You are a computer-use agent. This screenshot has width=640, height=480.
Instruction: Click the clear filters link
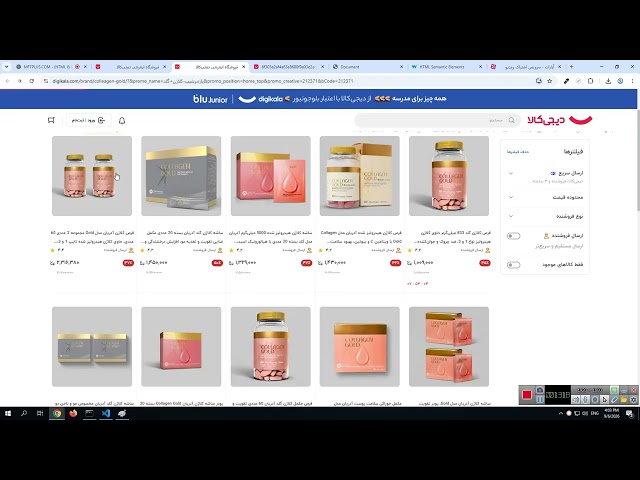(518, 152)
